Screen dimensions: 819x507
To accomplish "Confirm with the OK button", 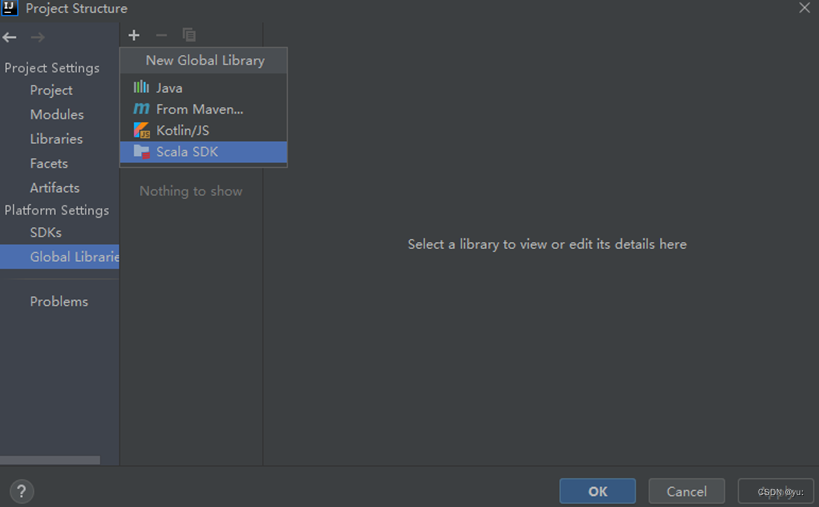I will (598, 491).
